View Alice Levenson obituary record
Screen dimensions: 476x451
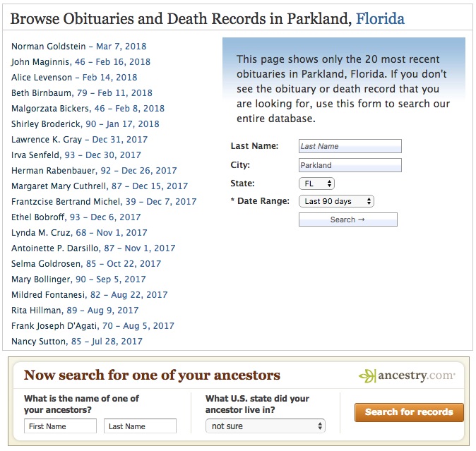click(74, 78)
